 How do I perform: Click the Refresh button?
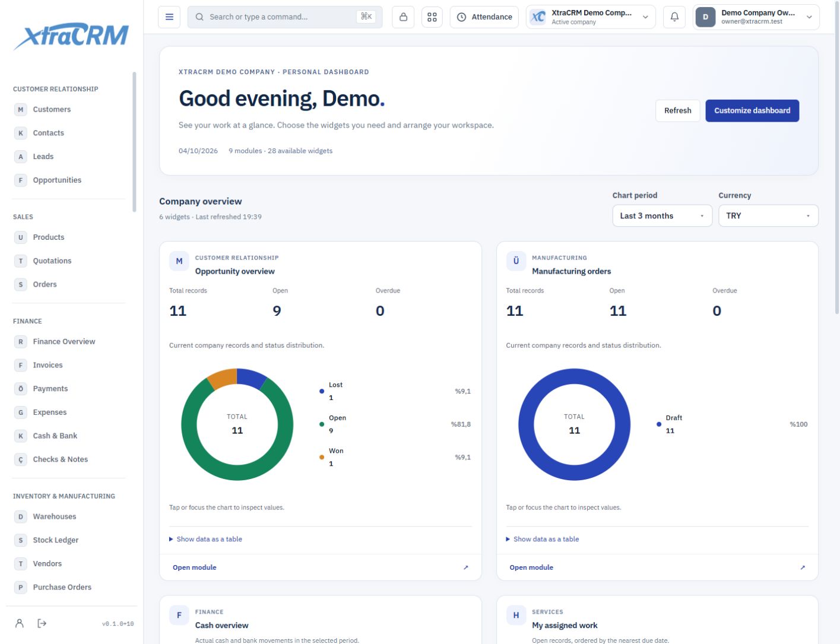677,110
